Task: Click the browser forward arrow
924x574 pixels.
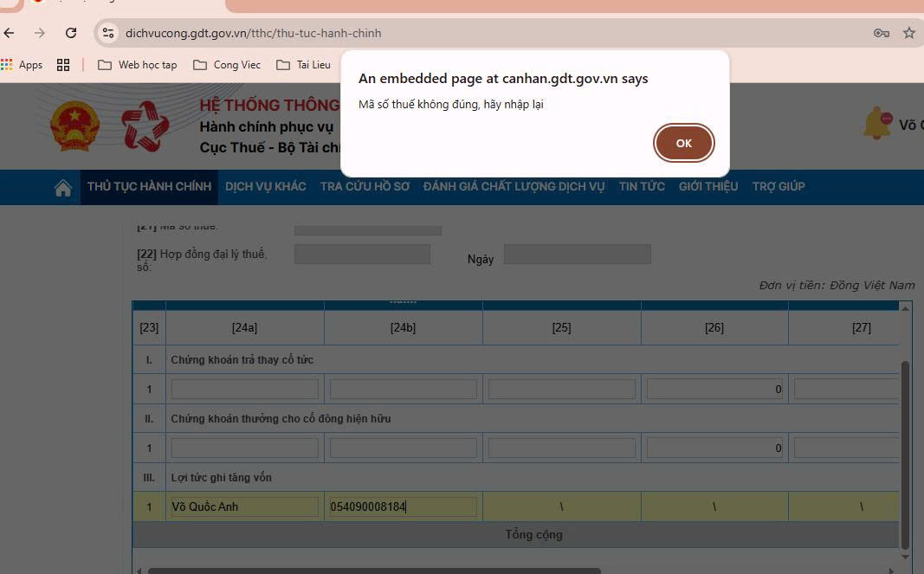Action: tap(40, 33)
